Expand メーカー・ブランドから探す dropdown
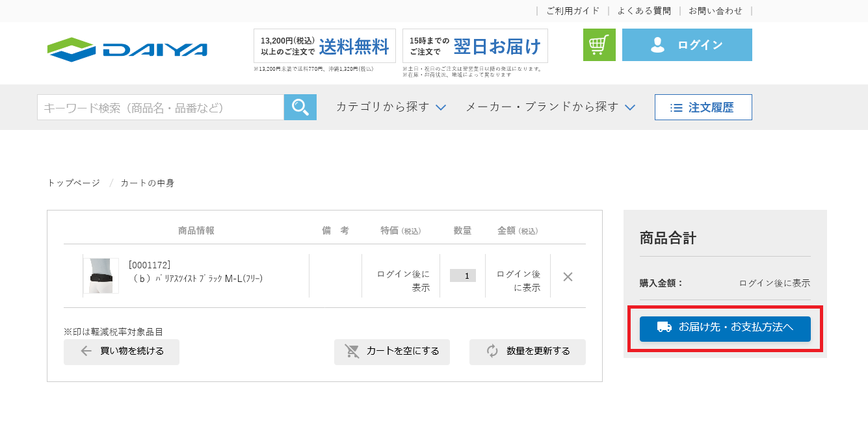868x434 pixels. [550, 107]
